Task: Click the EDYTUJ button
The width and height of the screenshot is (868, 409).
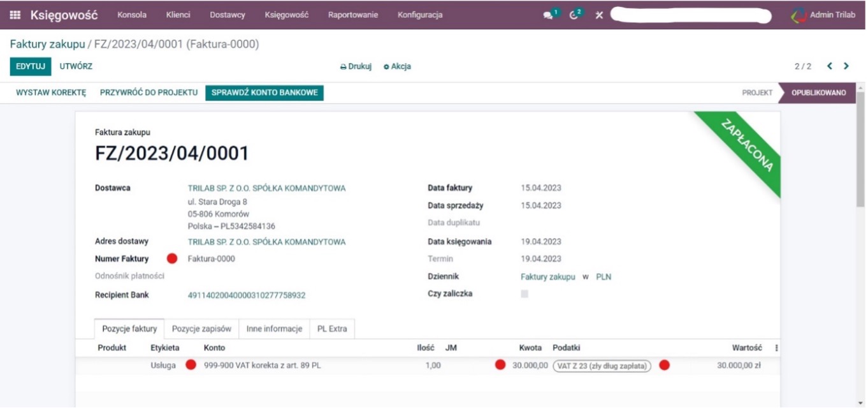Action: click(31, 66)
